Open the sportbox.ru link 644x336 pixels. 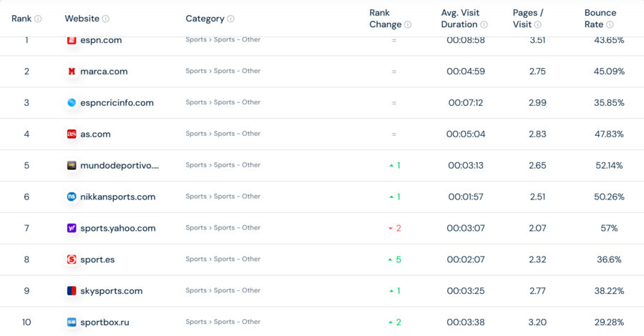pos(104,322)
